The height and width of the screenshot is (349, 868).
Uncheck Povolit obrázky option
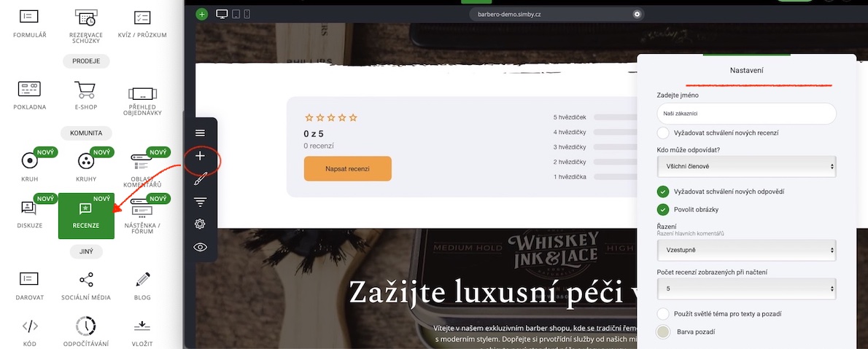pos(663,210)
